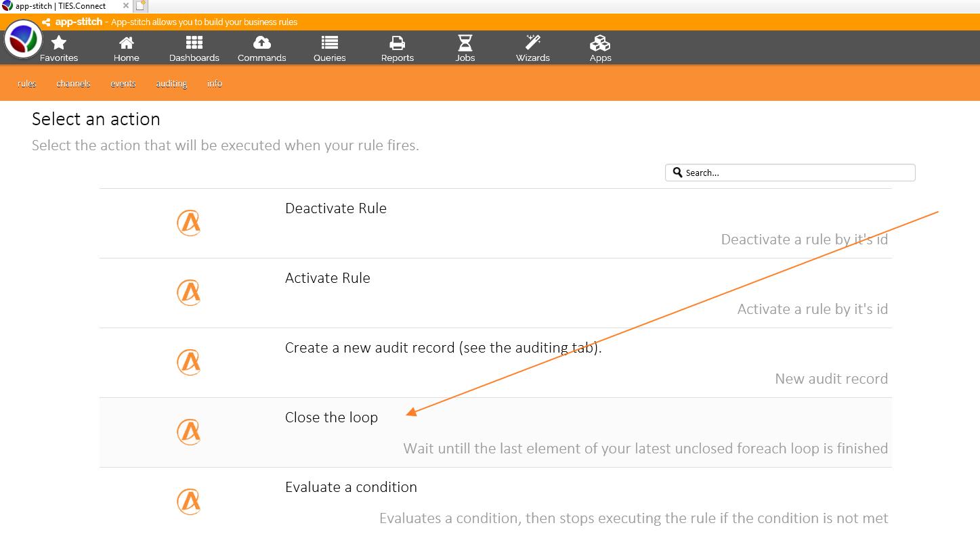This screenshot has height=540, width=980.
Task: Click inside the Search field
Action: 796,173
